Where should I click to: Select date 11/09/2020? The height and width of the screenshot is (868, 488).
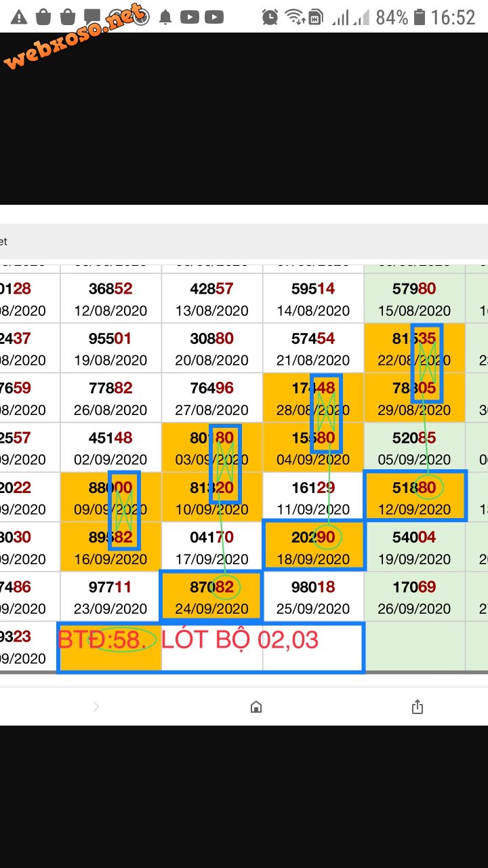pyautogui.click(x=313, y=509)
